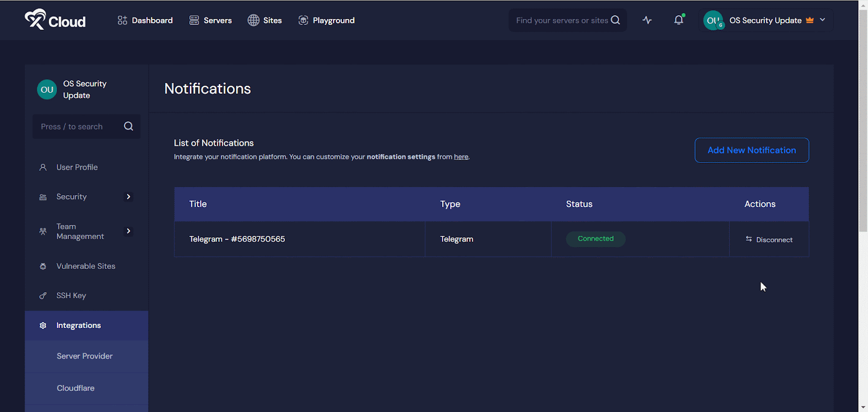Click the scrollbar down arrow
868x412 pixels.
point(863,407)
